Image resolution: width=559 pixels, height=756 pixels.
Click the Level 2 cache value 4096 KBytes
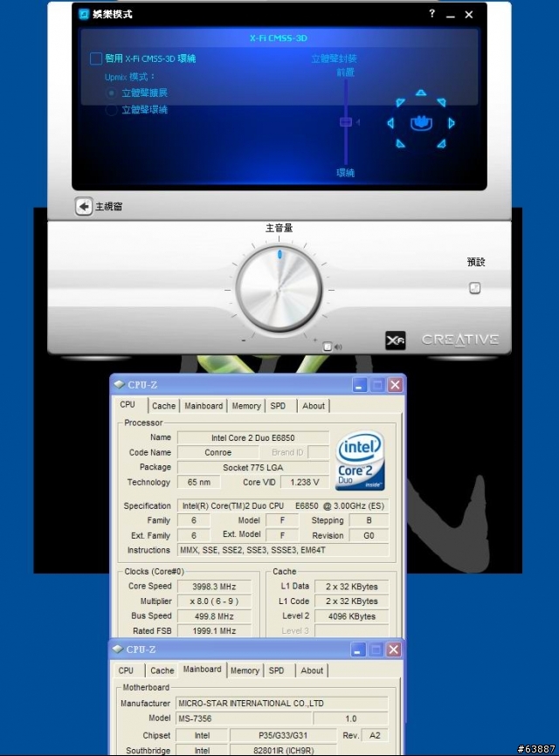(x=352, y=616)
